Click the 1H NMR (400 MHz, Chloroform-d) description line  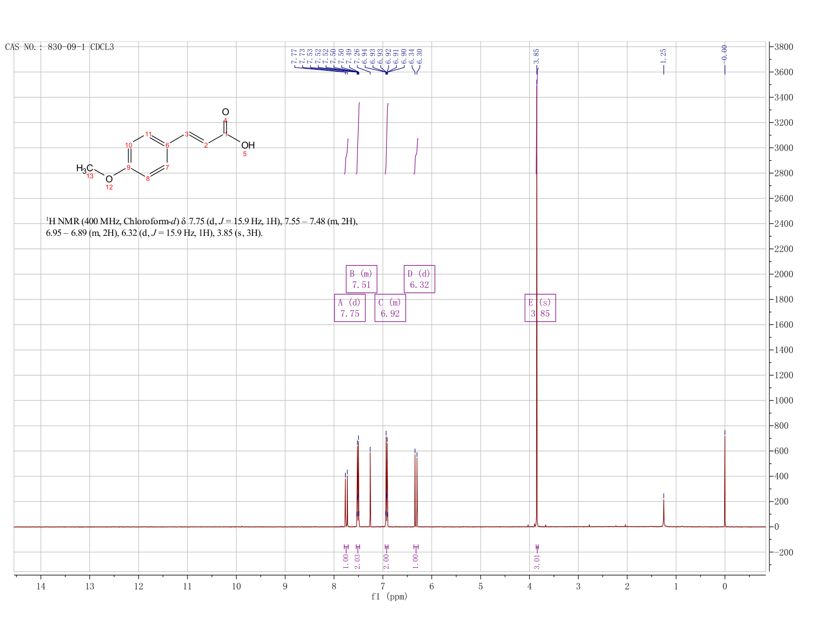202,221
